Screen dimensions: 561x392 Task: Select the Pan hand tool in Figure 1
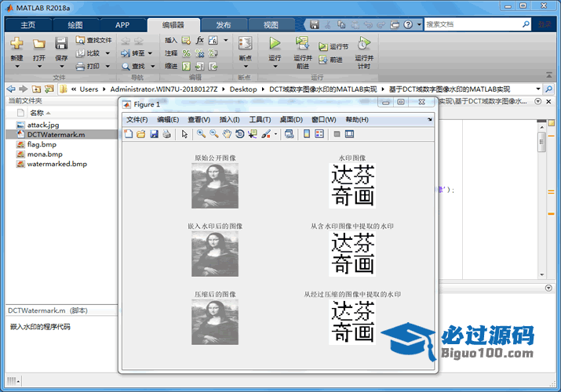[227, 134]
